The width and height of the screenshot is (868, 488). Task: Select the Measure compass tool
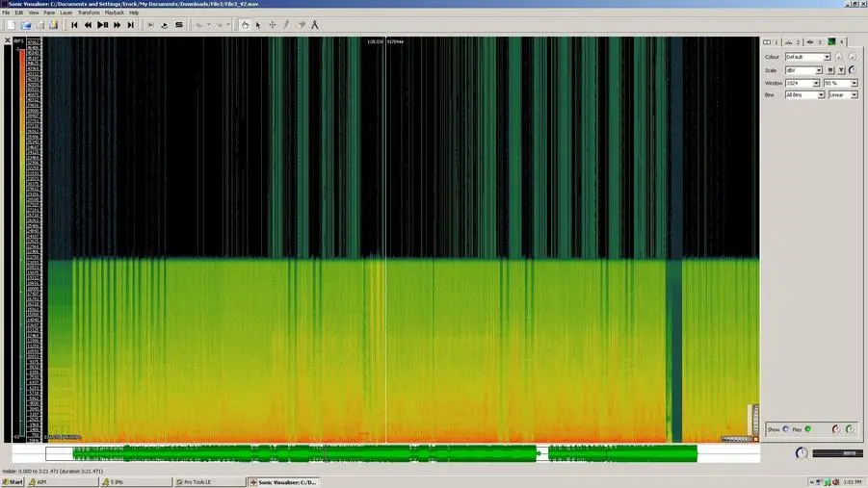315,25
